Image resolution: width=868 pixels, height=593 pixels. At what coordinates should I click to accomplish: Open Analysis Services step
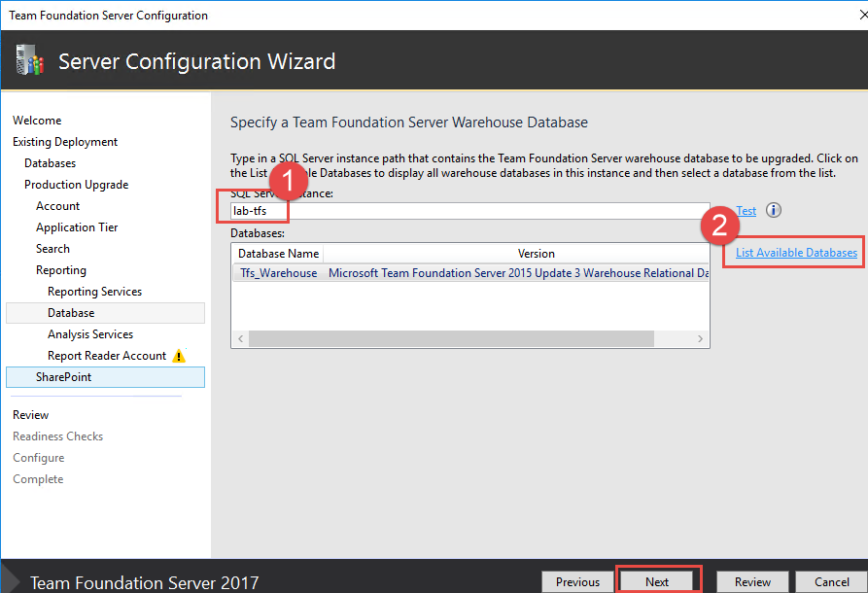[90, 334]
